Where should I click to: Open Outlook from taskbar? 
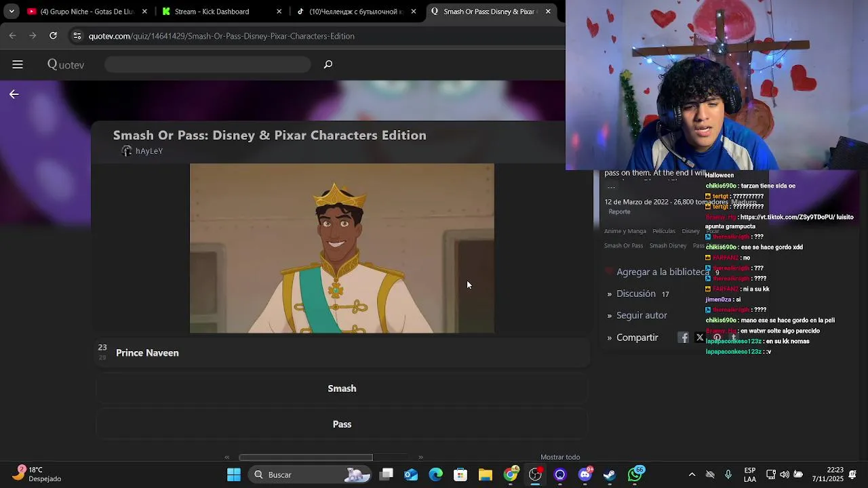click(x=411, y=474)
